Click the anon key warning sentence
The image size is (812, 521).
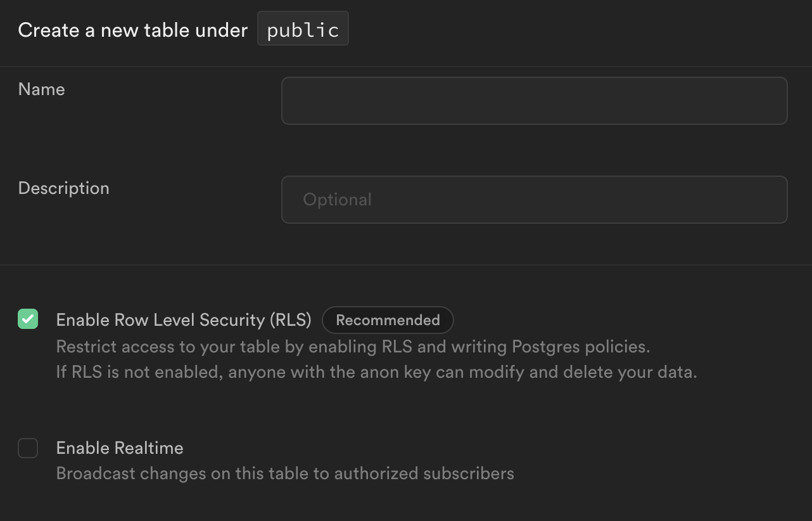coord(376,372)
